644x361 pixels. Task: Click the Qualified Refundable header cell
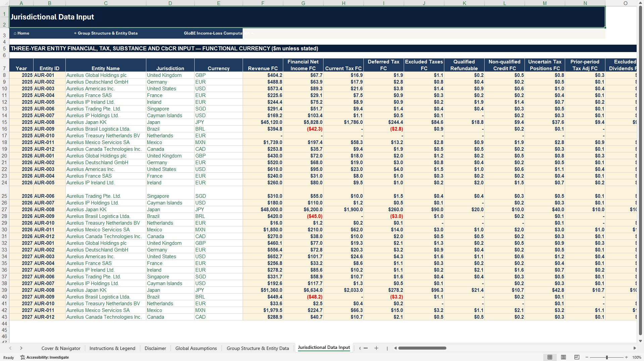[464, 65]
